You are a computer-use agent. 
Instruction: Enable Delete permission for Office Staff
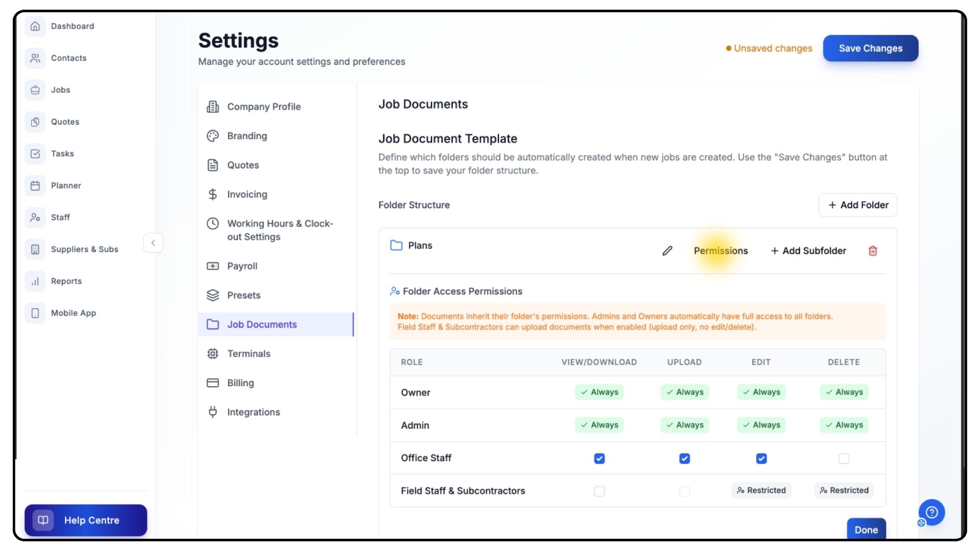(844, 459)
